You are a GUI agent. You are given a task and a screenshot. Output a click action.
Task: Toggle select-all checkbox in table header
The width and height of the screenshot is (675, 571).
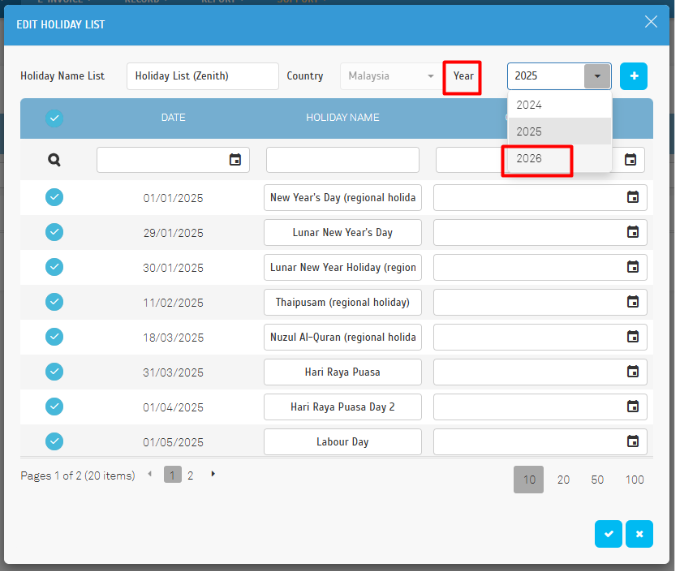(54, 118)
